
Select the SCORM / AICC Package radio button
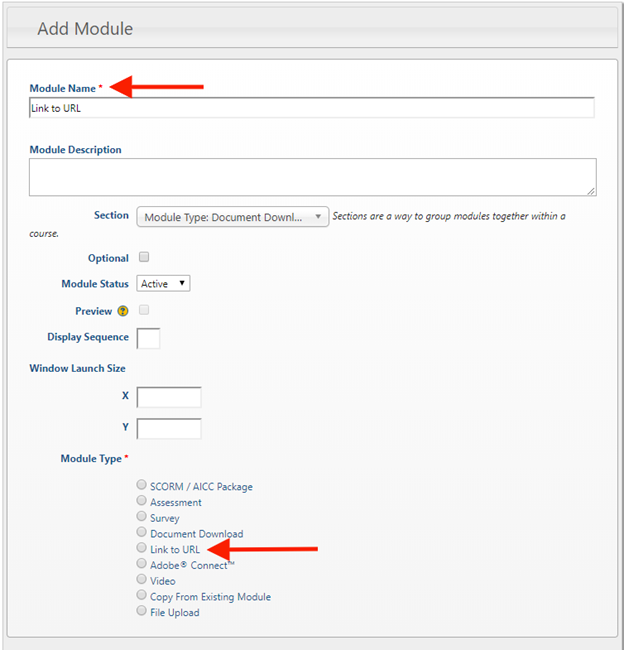[x=141, y=484]
